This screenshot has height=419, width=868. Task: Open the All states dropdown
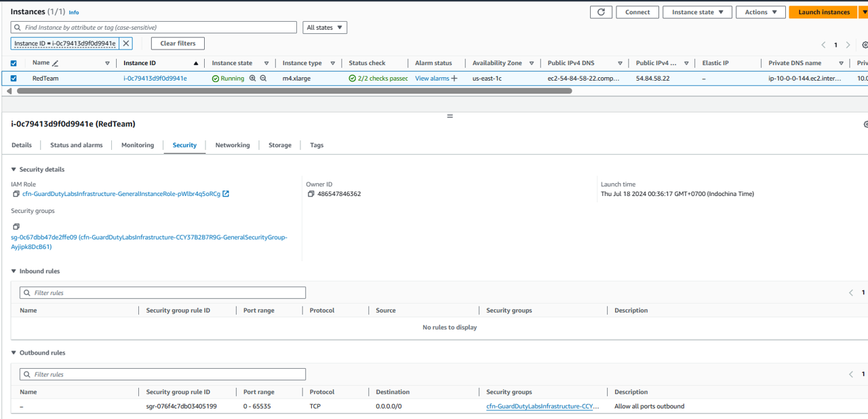(x=325, y=28)
